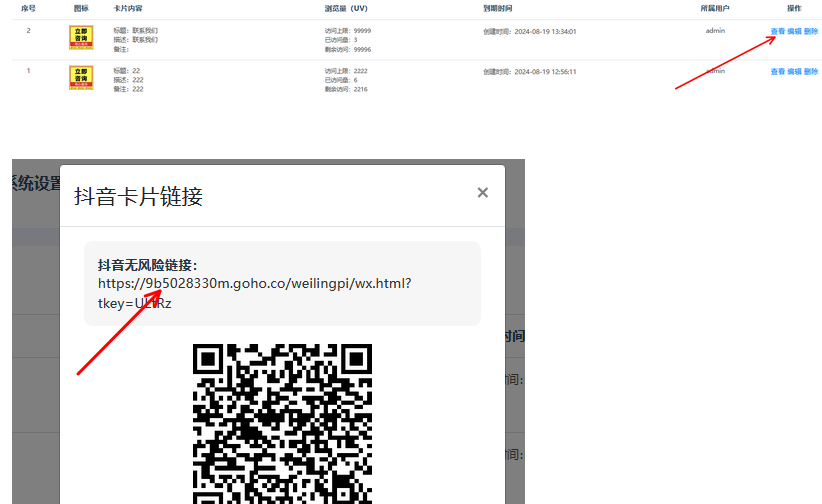Close the 抖音卡片链接 dialog
Viewport: 822px width, 504px height.
pyautogui.click(x=482, y=192)
